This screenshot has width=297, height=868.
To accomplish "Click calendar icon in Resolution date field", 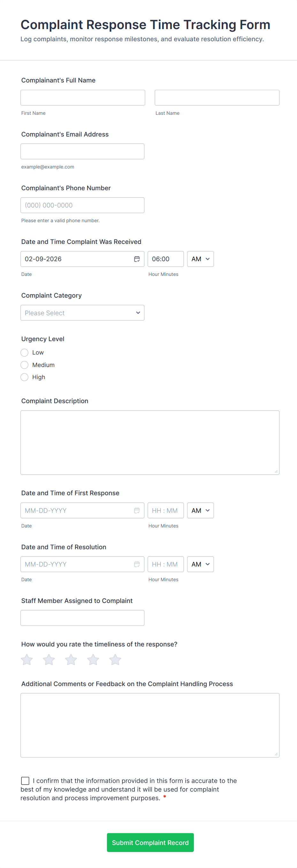I will click(x=137, y=564).
